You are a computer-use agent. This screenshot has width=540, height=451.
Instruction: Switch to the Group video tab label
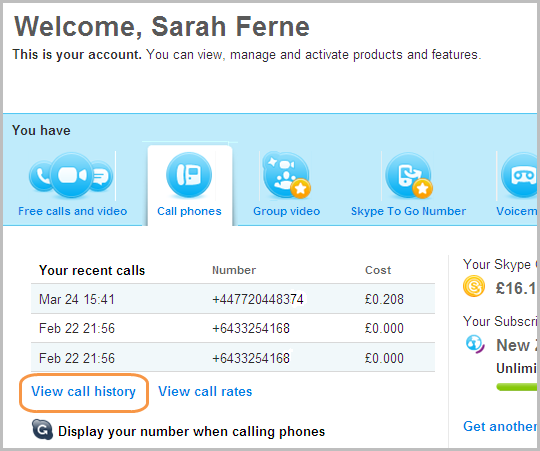click(x=287, y=211)
